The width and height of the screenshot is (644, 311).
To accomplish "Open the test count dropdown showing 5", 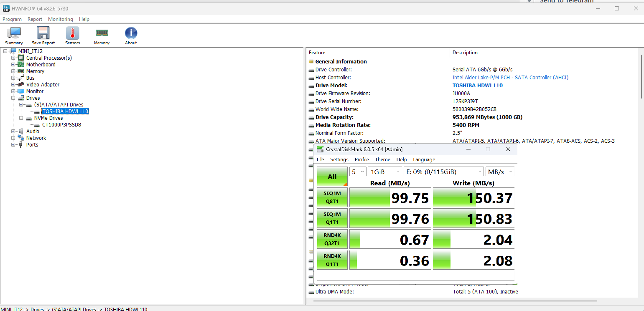I will pyautogui.click(x=358, y=172).
